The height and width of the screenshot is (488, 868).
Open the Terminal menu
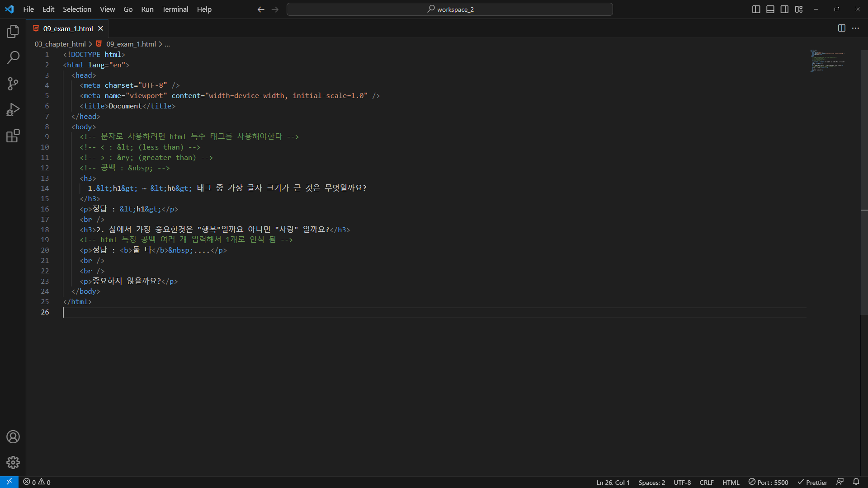(175, 9)
